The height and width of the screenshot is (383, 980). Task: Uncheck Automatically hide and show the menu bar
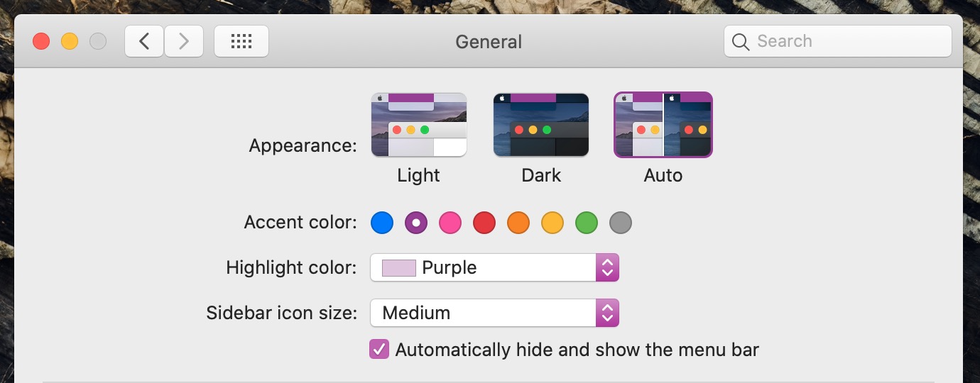tap(379, 350)
